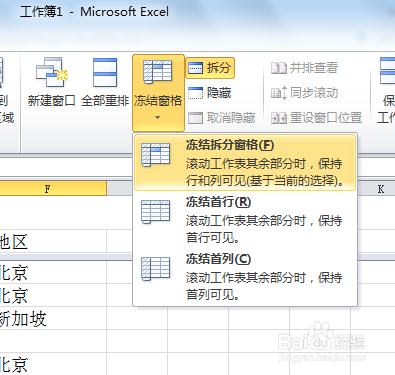
Task: Click 取消隐藏 (Unhide) in the ribbon
Action: [222, 118]
